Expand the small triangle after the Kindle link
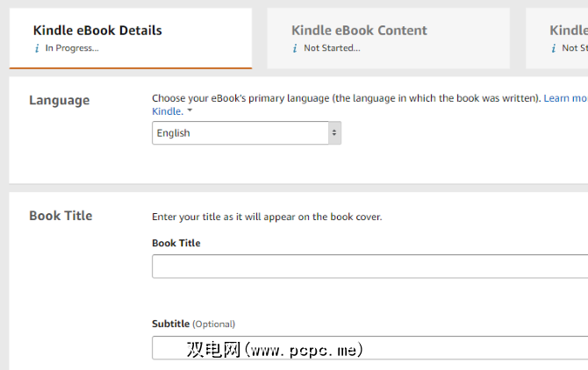 190,111
